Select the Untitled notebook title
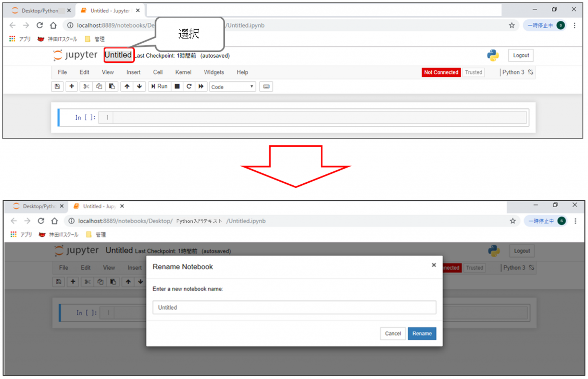This screenshot has height=379, width=588. pos(118,55)
